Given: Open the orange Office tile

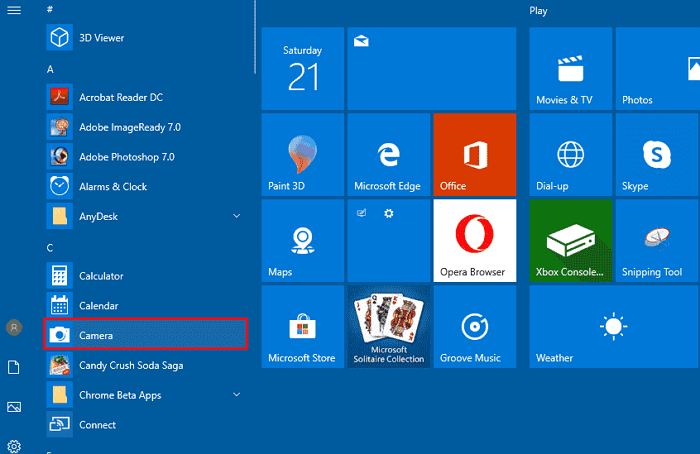Looking at the screenshot, I should click(x=475, y=154).
